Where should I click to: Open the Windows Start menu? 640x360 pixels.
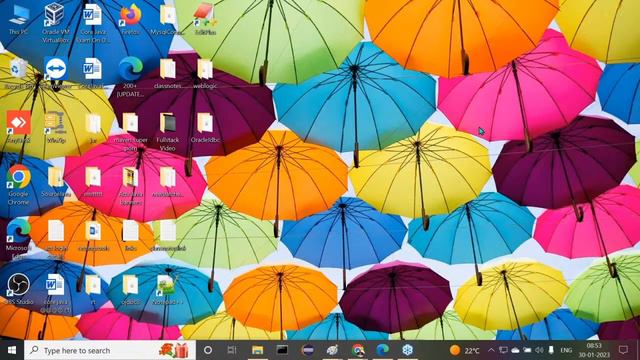tap(12, 350)
